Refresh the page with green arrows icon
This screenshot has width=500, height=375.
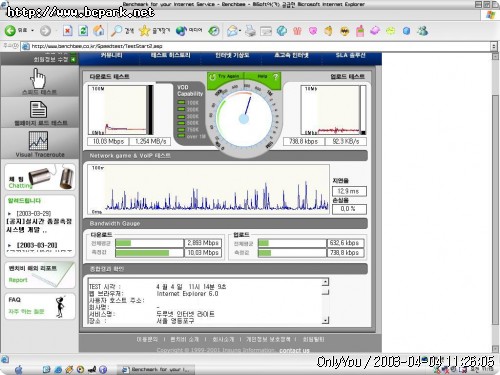point(83,31)
